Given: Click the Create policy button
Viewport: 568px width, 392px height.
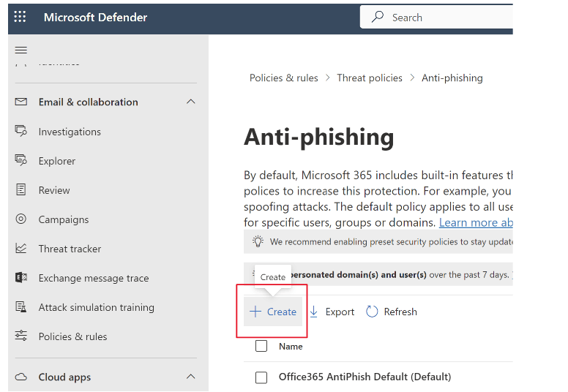Looking at the screenshot, I should [x=273, y=312].
